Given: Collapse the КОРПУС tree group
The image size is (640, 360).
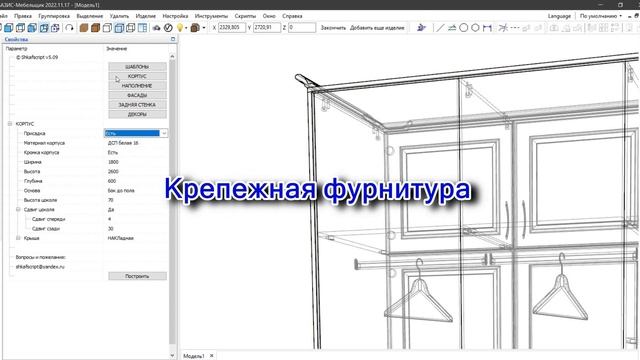Looking at the screenshot, I should (x=10, y=124).
